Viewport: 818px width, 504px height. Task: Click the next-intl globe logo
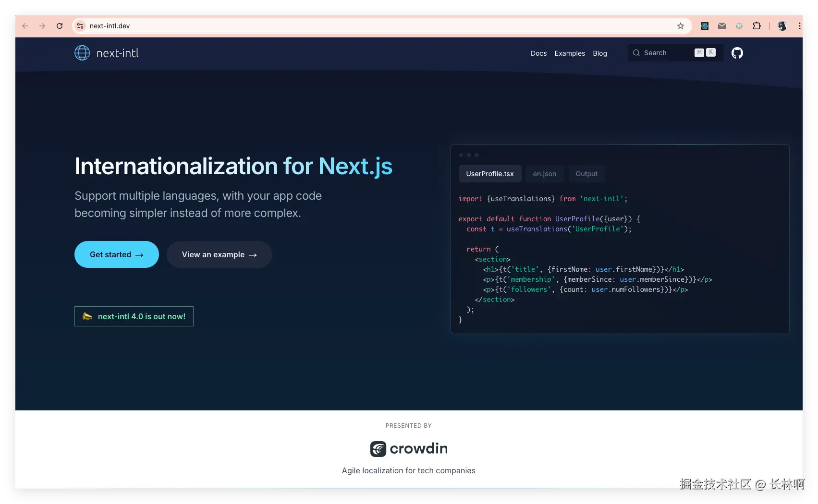coord(82,53)
